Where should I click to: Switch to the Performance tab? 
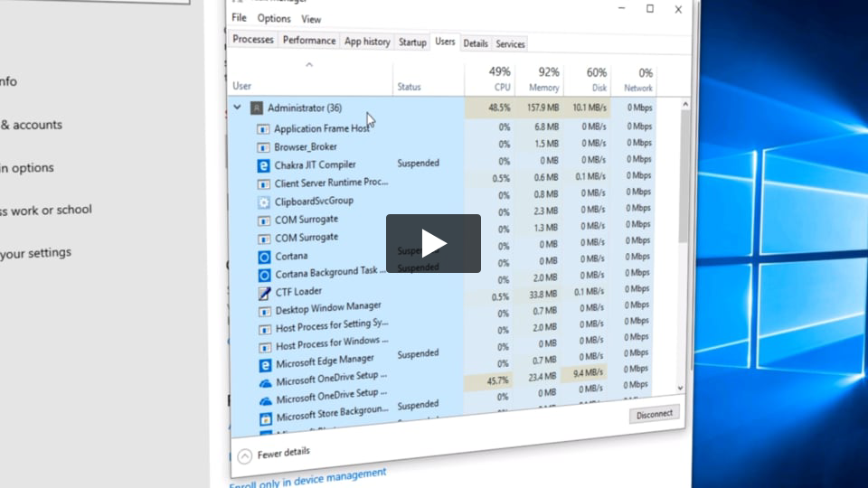click(308, 41)
